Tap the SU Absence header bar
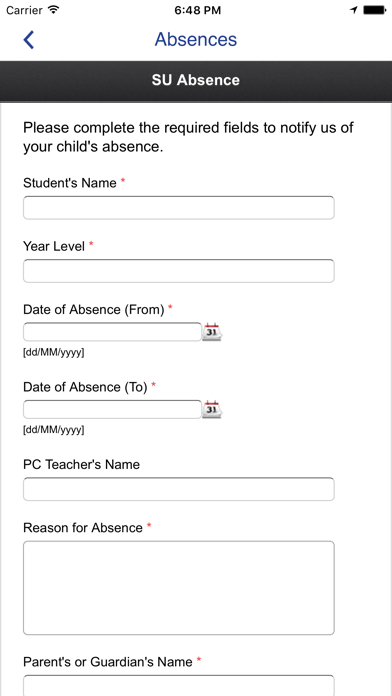This screenshot has height=696, width=392. coord(196,80)
